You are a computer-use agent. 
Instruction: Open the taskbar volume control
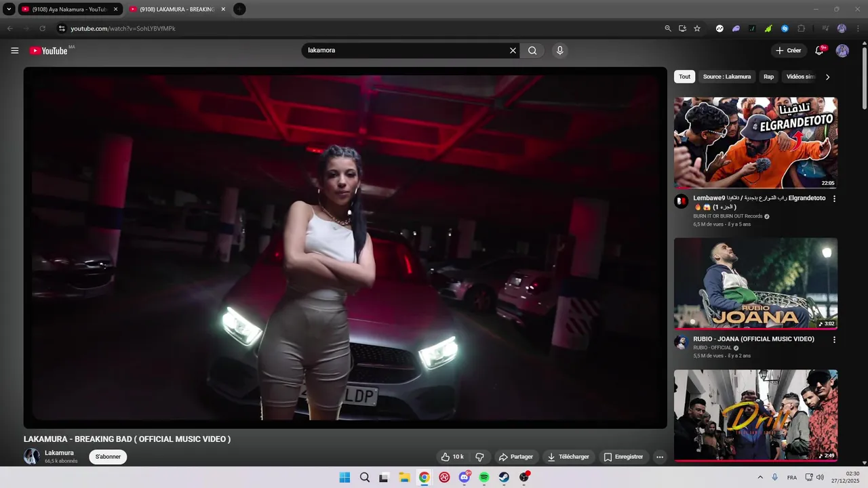point(820,477)
